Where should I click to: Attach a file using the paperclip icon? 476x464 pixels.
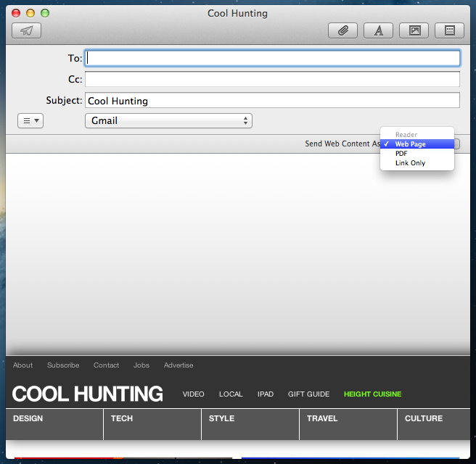342,30
